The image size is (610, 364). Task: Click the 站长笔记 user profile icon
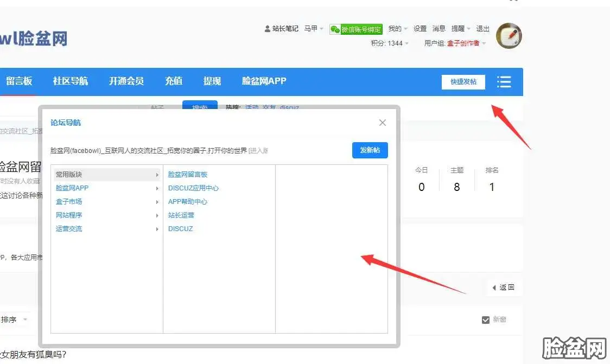[267, 29]
